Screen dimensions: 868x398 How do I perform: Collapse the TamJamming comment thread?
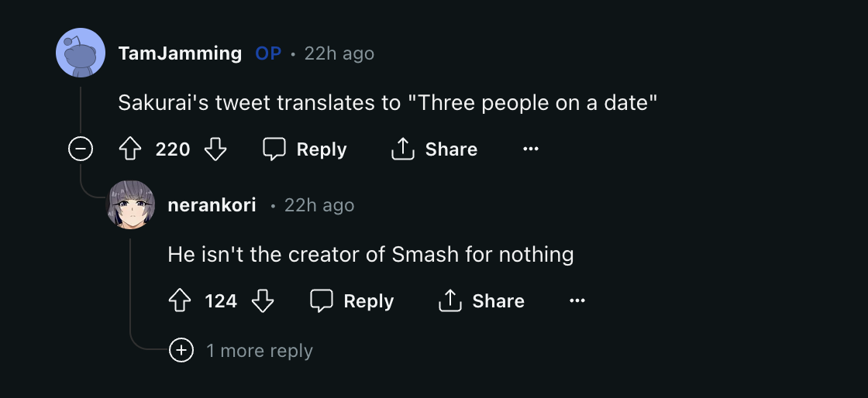81,149
